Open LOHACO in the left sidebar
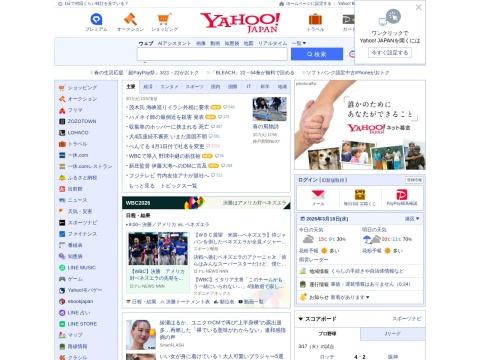Screen dimensions: 480x360 pyautogui.click(x=74, y=133)
